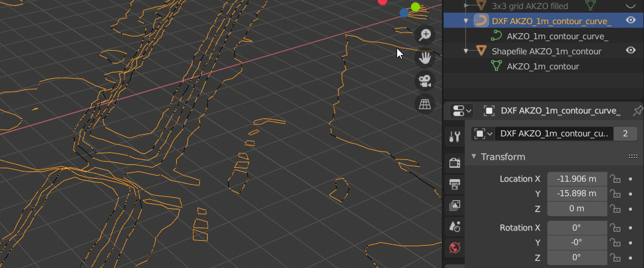Switch perspective/orthographic with the grid icon
This screenshot has width=644, height=268.
(424, 104)
